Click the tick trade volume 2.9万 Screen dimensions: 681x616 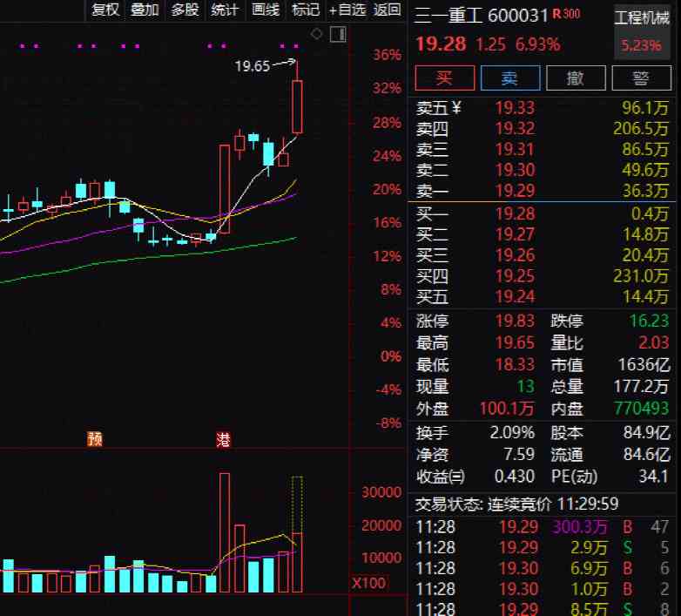[x=589, y=548]
